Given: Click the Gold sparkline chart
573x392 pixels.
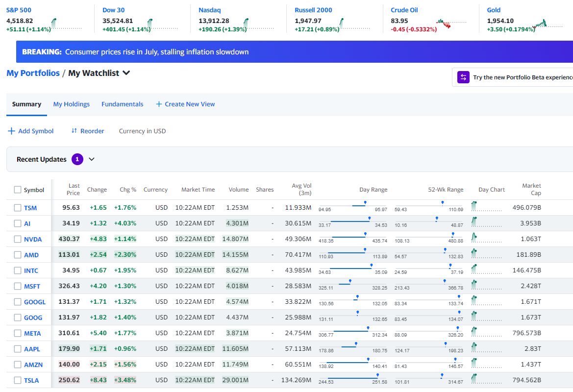Looking at the screenshot, I should point(547,24).
